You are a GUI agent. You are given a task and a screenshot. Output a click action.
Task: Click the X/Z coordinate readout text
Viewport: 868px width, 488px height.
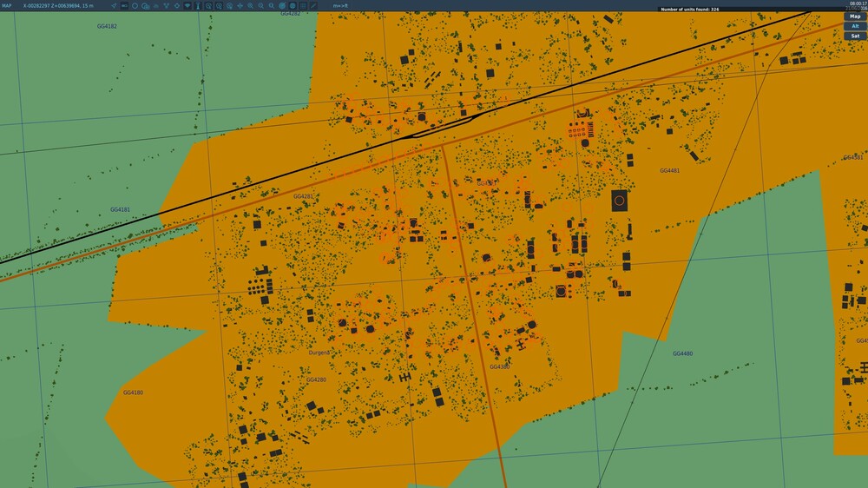point(58,5)
